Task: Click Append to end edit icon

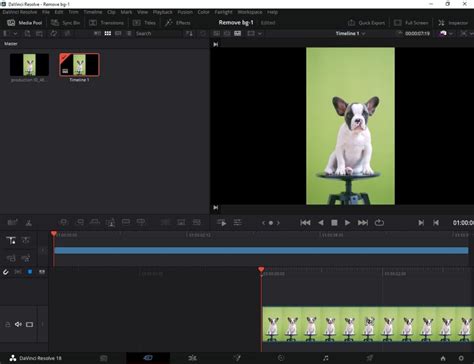Action: [80, 222]
